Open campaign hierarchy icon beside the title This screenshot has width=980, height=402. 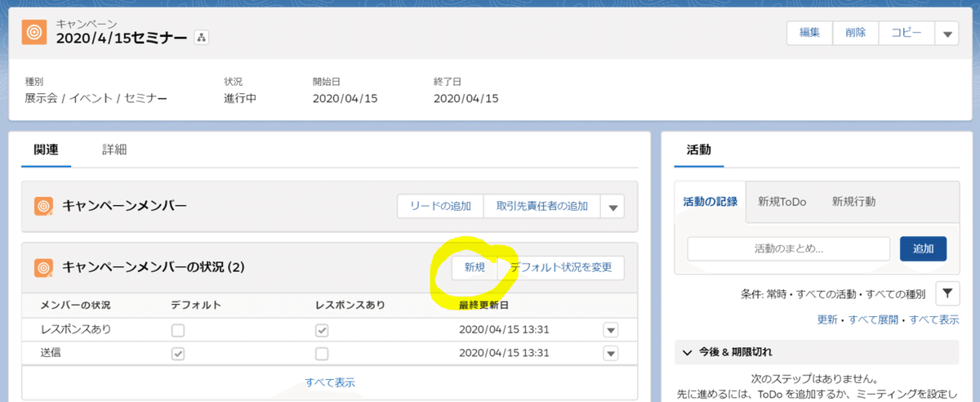pos(203,38)
